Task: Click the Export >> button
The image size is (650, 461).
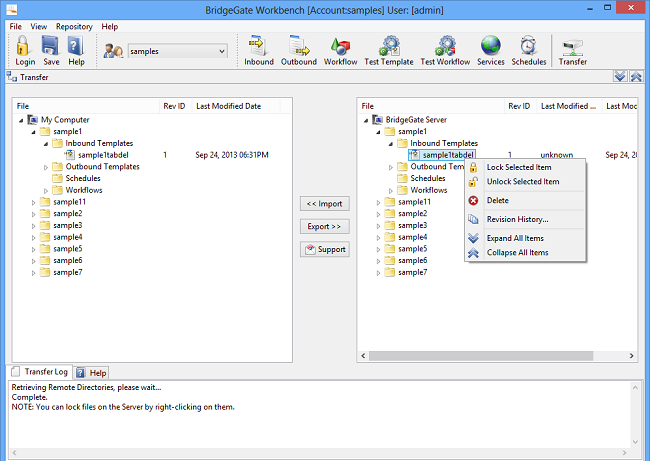Action: (x=325, y=226)
